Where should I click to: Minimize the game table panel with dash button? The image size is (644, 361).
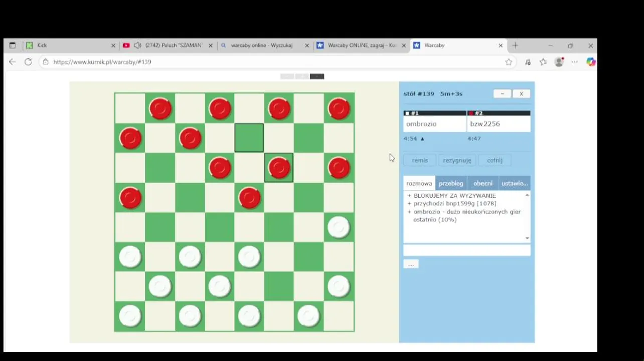502,94
